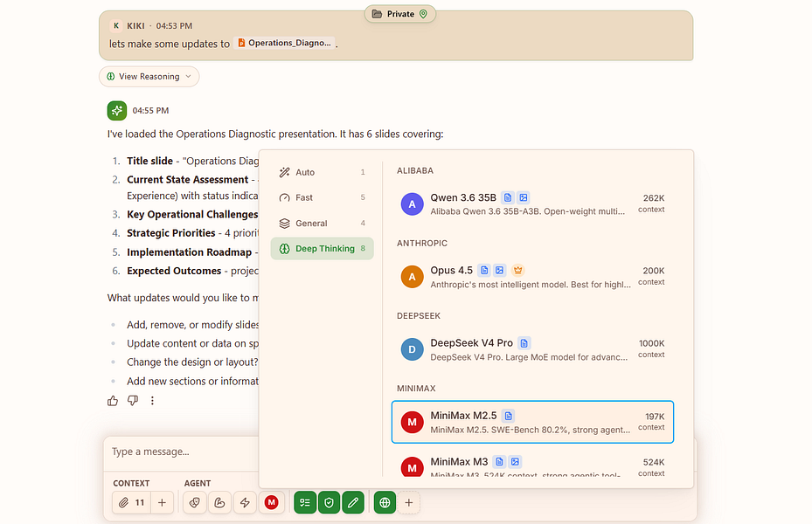Add a tool with the dashed plus button

(x=408, y=502)
